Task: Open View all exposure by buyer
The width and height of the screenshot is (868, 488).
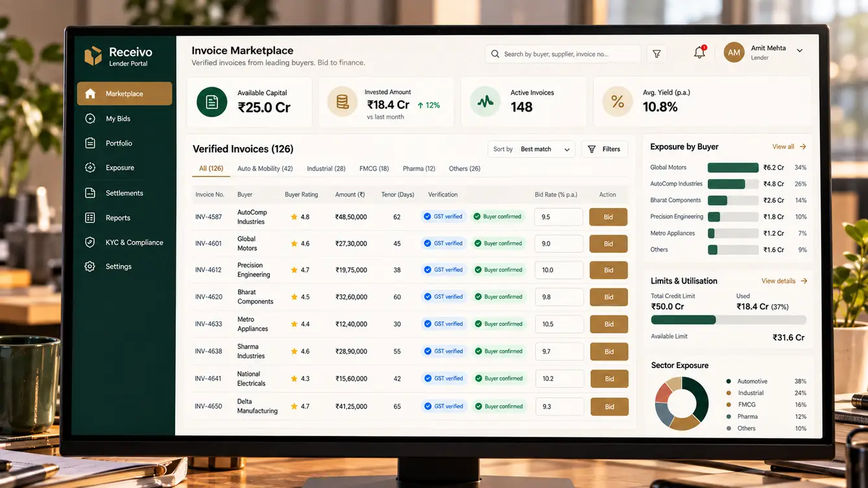Action: [789, 146]
